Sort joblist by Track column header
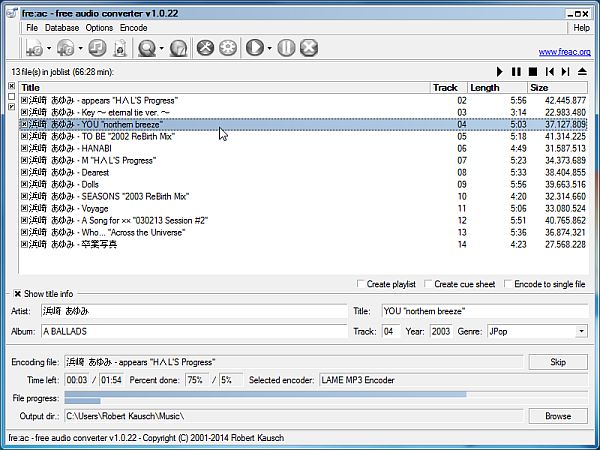 (449, 88)
